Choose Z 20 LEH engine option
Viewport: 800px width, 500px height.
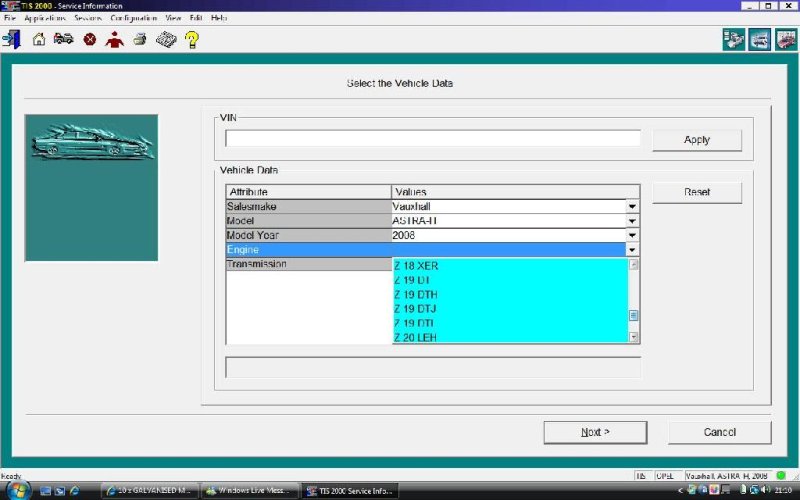(415, 338)
